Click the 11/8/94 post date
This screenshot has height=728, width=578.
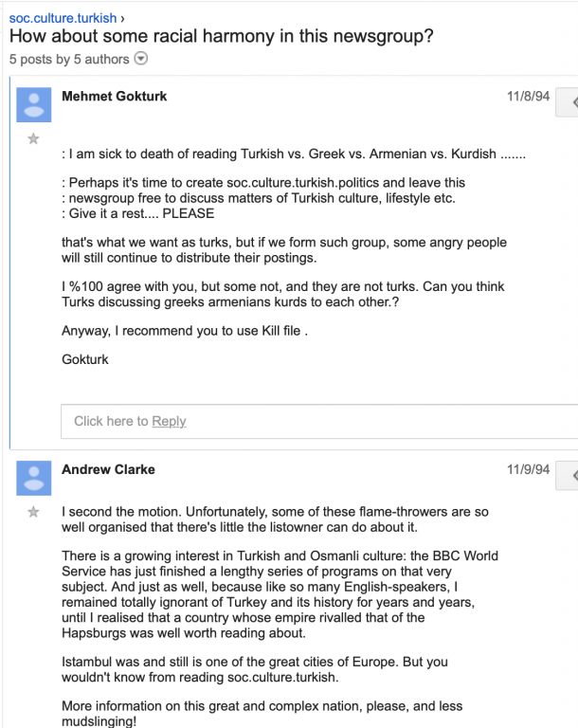click(529, 96)
